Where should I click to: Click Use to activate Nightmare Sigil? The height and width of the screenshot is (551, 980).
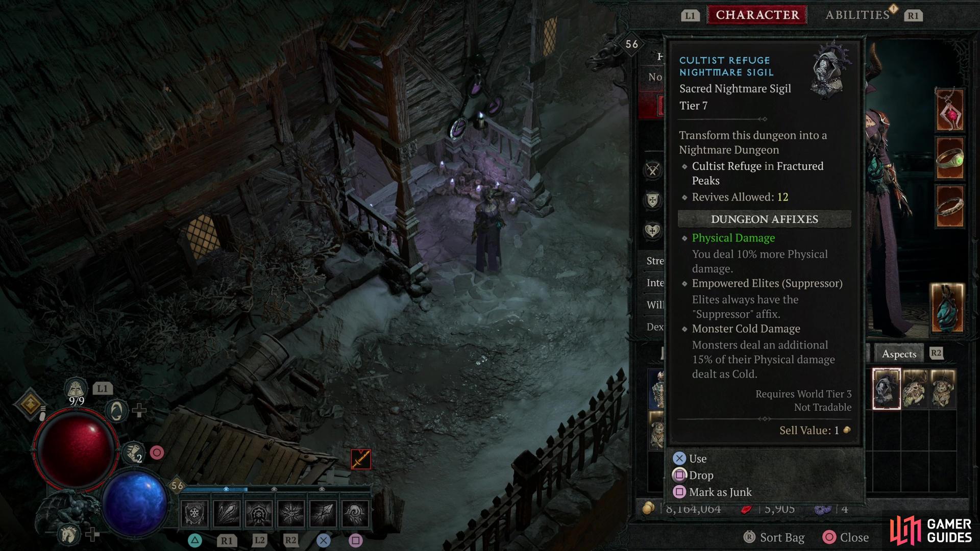click(x=698, y=458)
